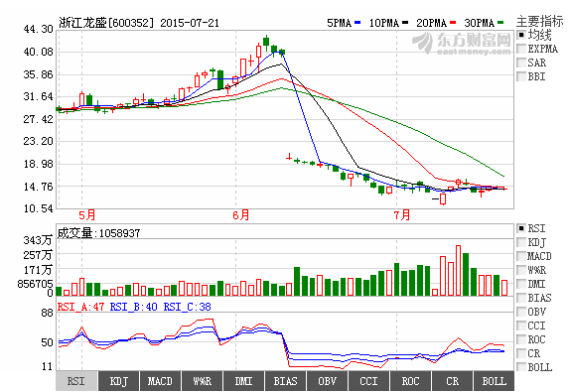569x392 pixels.
Task: Switch to the CR bottom tab
Action: pos(452,381)
